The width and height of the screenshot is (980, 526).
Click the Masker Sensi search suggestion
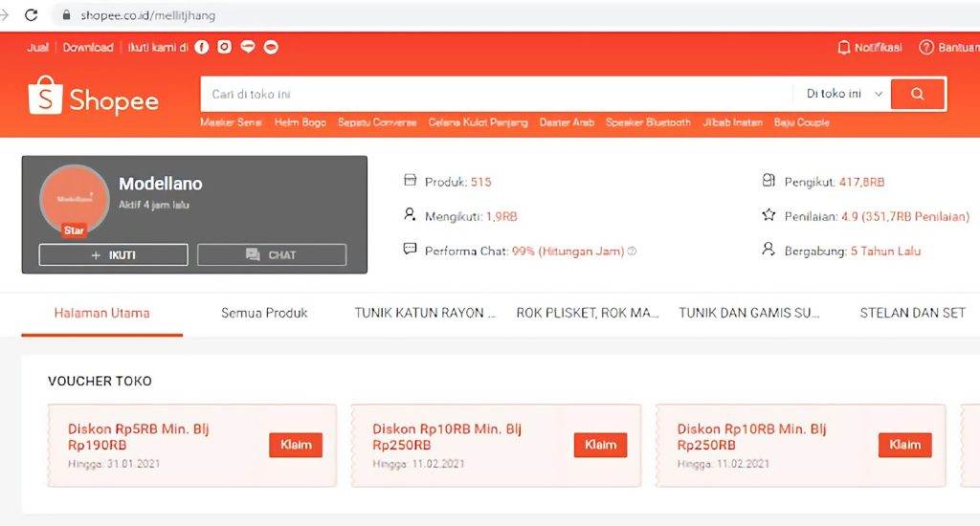tap(231, 122)
